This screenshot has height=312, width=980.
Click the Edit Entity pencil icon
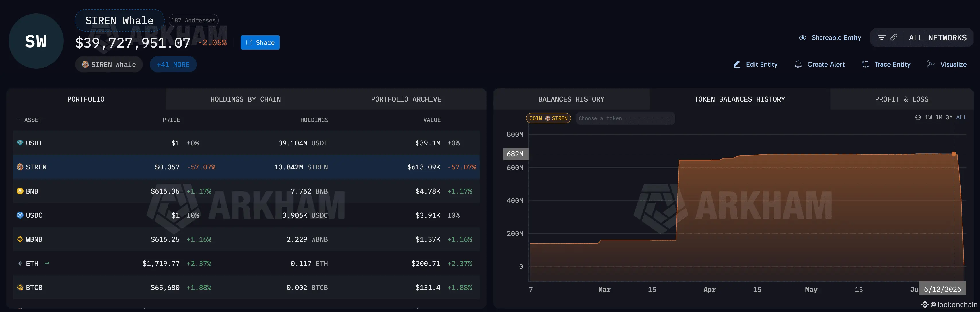point(737,64)
